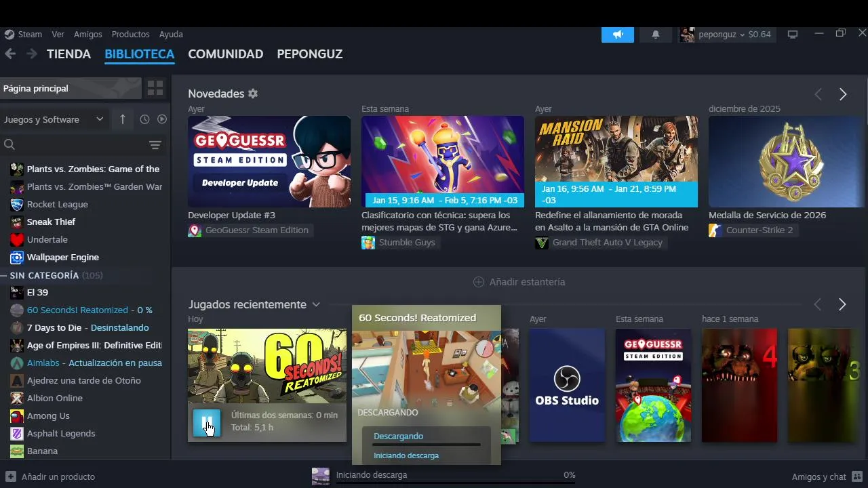The image size is (868, 488).
Task: Click the recent activity clock icon
Action: coord(144,119)
